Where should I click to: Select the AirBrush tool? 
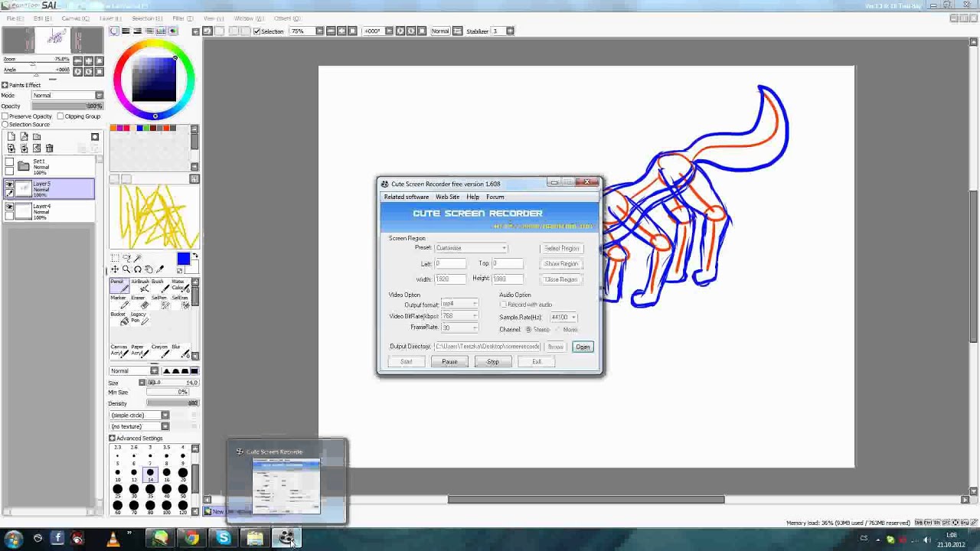[140, 285]
